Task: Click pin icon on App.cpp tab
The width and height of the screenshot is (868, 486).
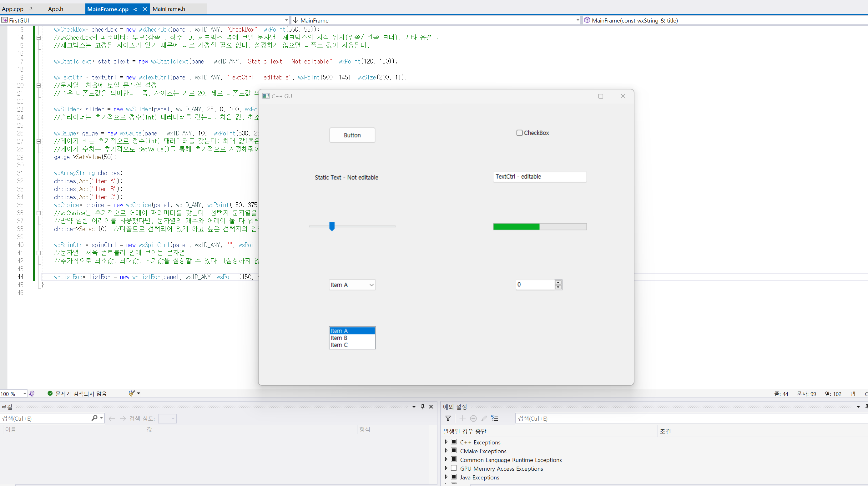Action: (x=31, y=9)
